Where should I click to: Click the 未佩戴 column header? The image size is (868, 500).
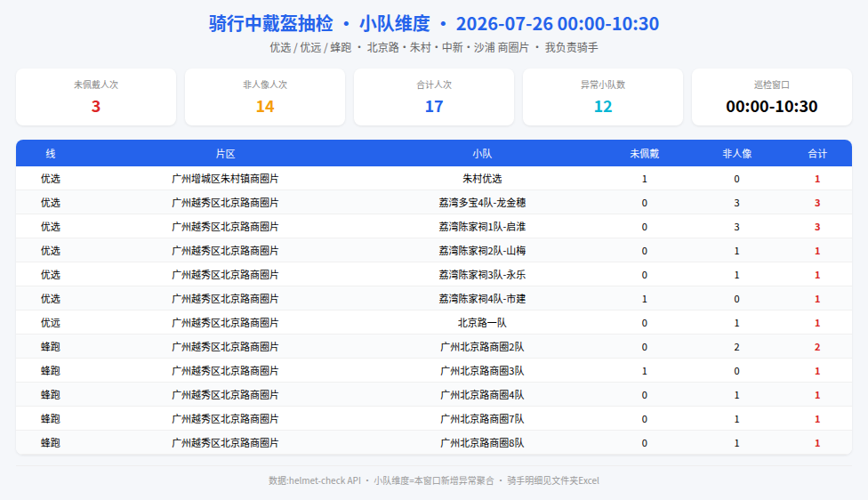(645, 153)
